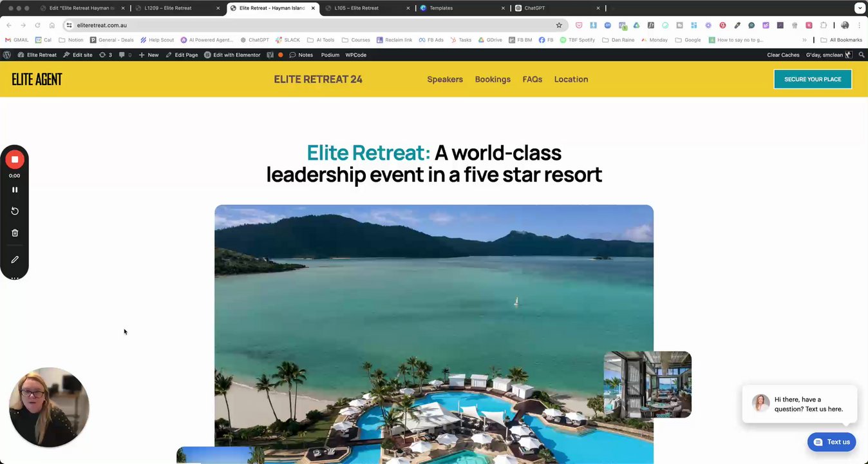Pause the recording in the floating toolbar
This screenshot has height=464, width=868.
[14, 189]
